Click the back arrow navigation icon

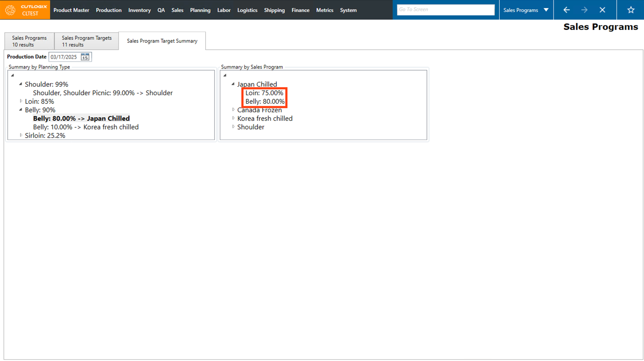[566, 10]
